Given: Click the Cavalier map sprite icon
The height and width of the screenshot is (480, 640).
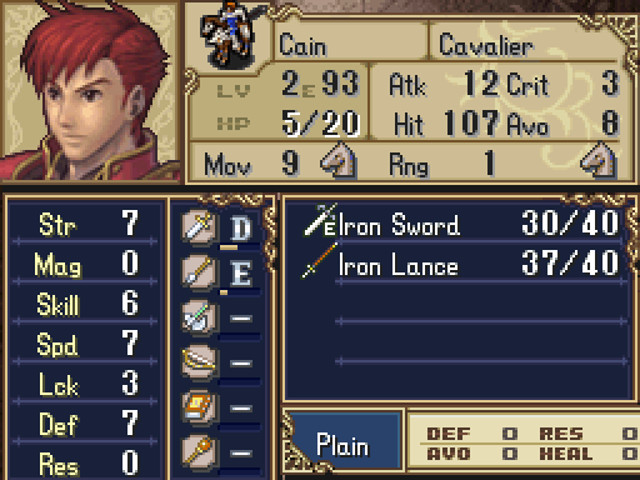Looking at the screenshot, I should [x=230, y=34].
